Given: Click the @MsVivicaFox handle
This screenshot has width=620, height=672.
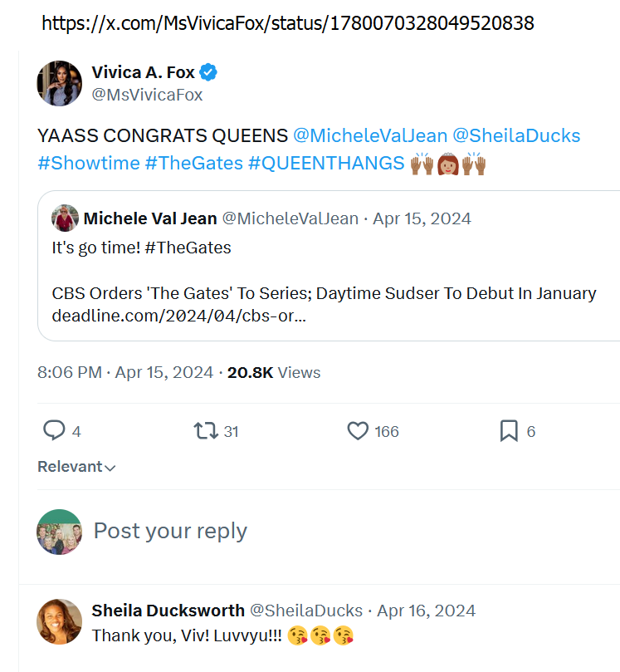Looking at the screenshot, I should pyautogui.click(x=147, y=95).
